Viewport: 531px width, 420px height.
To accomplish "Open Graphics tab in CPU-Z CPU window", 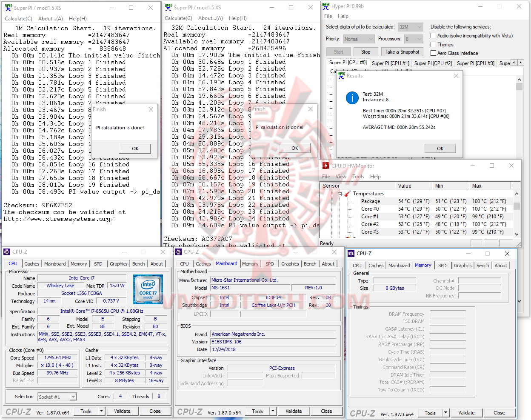I will coord(119,264).
